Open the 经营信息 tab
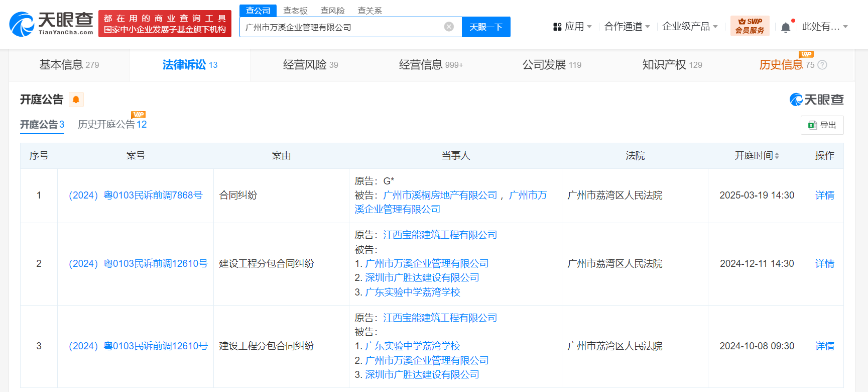Image resolution: width=868 pixels, height=392 pixels. tap(431, 65)
